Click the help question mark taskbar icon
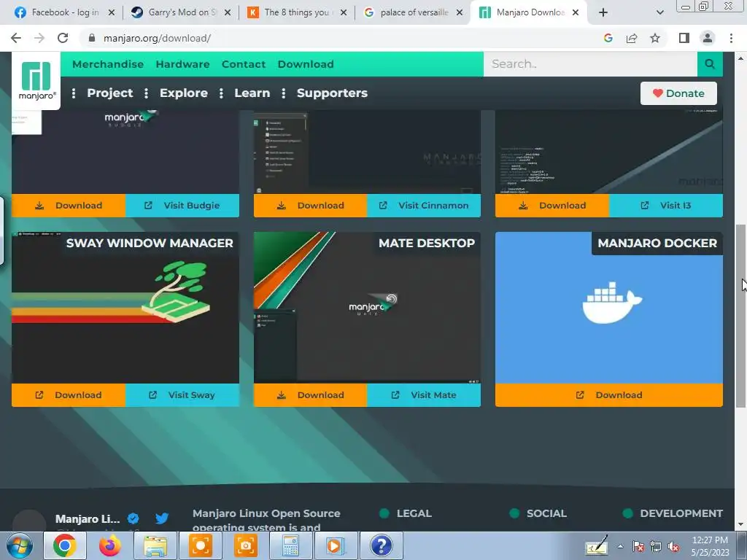The height and width of the screenshot is (560, 747). (381, 545)
